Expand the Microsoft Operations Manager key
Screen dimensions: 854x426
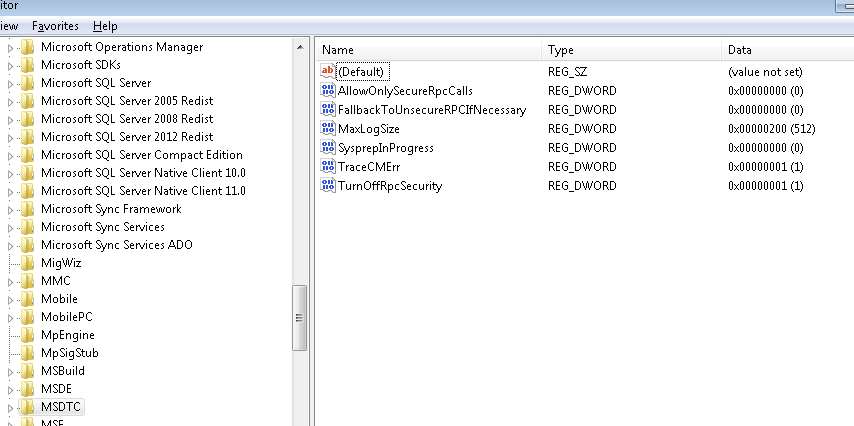point(10,48)
